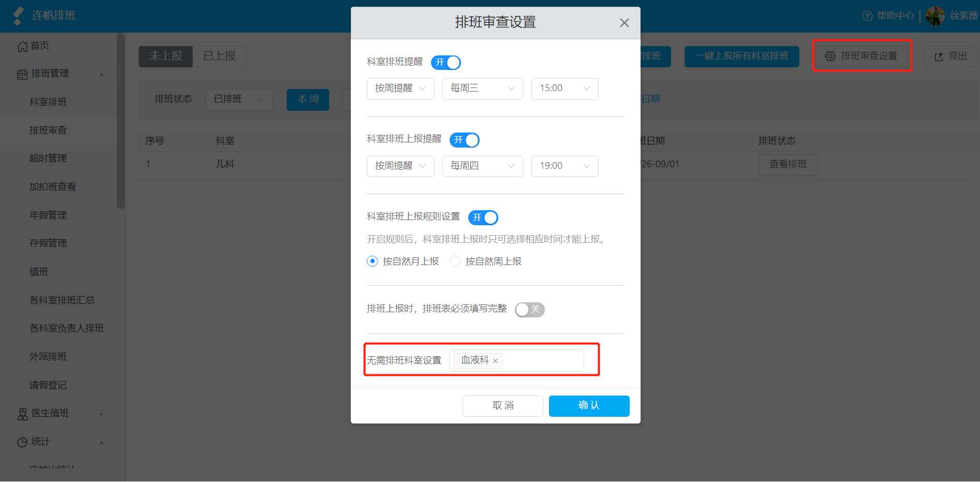Viewport: 980px width, 482px height.
Task: Click the 连帆排班 logo icon
Action: tap(19, 16)
